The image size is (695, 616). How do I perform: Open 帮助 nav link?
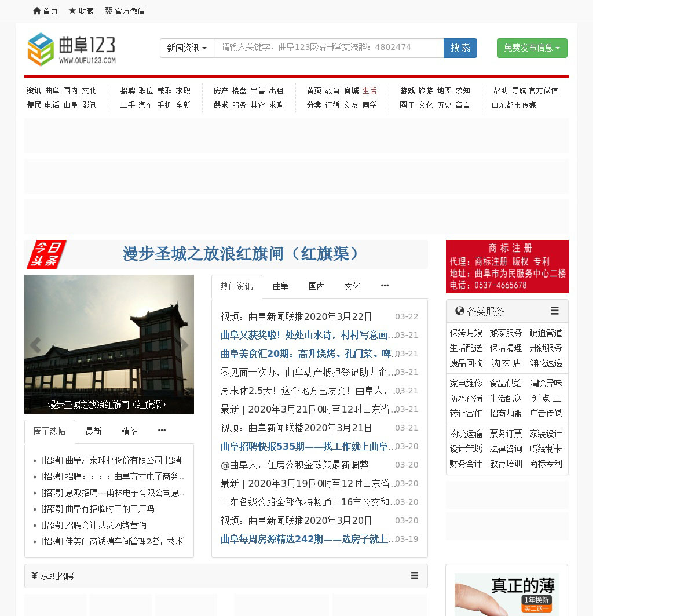(x=500, y=90)
